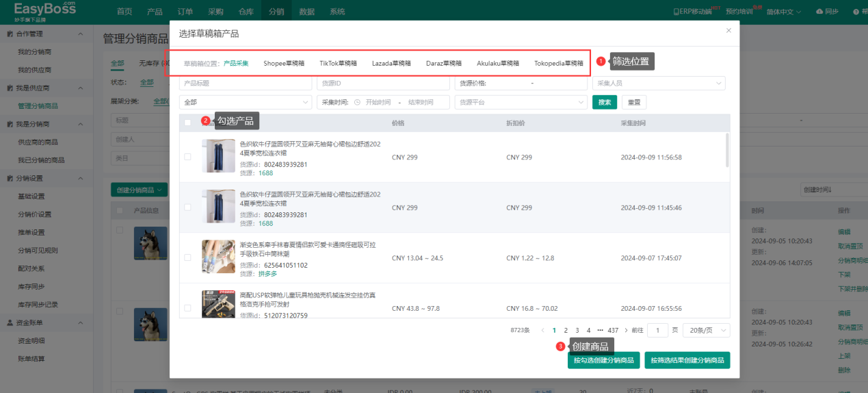Tick the select-all checkbox in dialog header
Viewport: 868px width, 393px height.
(187, 123)
